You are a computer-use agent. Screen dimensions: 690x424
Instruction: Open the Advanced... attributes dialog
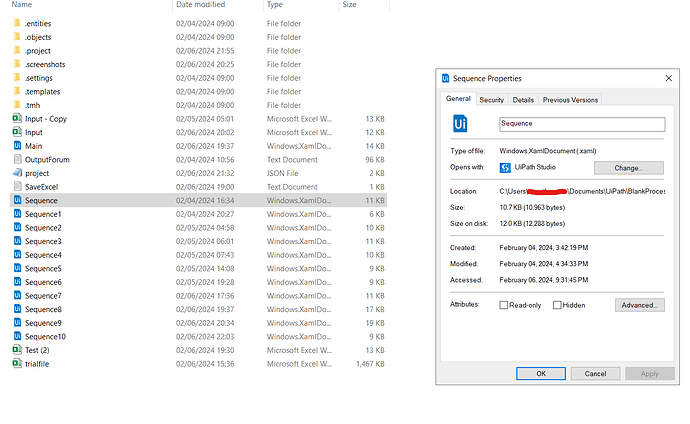pyautogui.click(x=640, y=305)
